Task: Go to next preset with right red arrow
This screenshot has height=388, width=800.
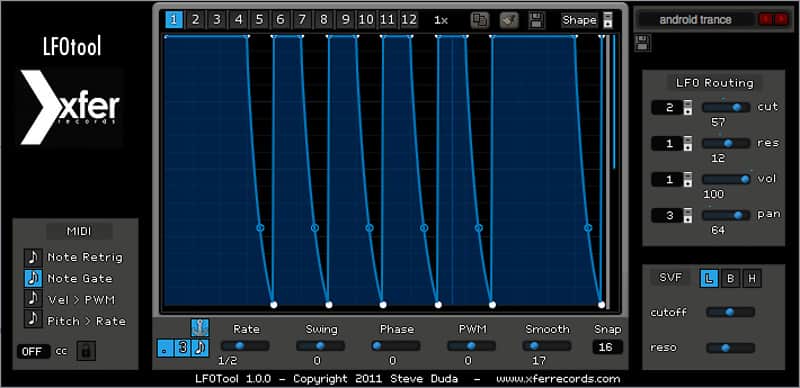Action: [x=781, y=19]
